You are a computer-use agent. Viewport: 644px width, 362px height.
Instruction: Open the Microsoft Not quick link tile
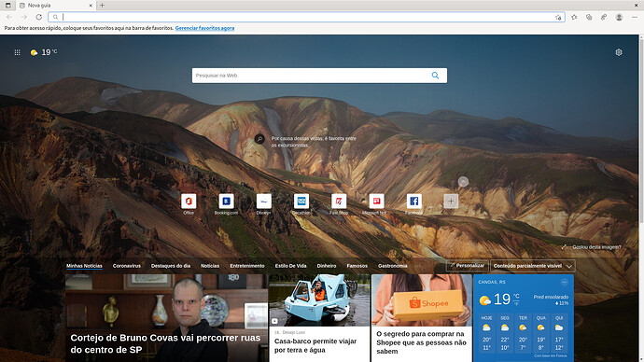pos(376,202)
